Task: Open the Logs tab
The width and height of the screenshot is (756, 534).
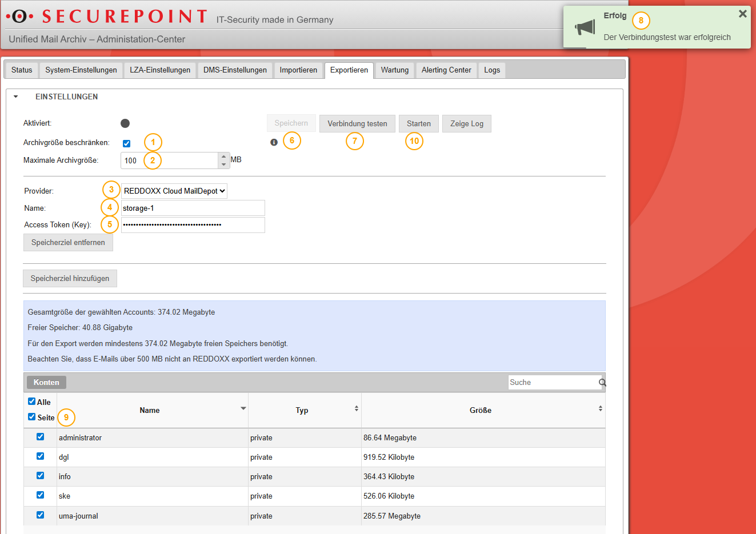Action: [492, 70]
